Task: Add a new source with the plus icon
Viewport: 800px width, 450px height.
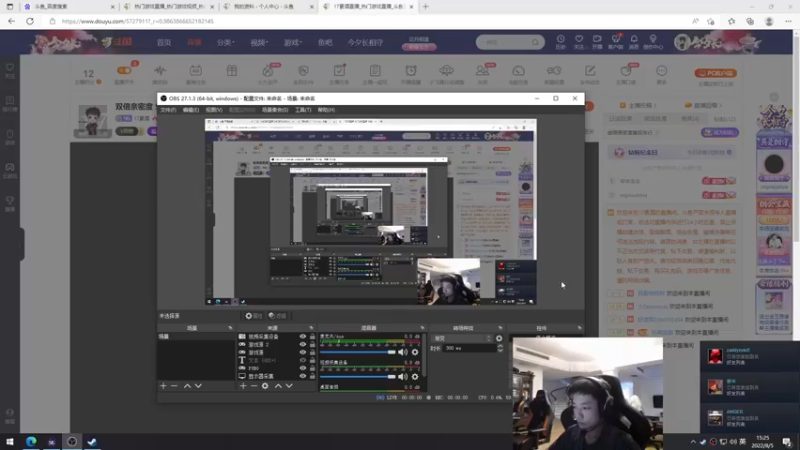Action: (x=243, y=386)
